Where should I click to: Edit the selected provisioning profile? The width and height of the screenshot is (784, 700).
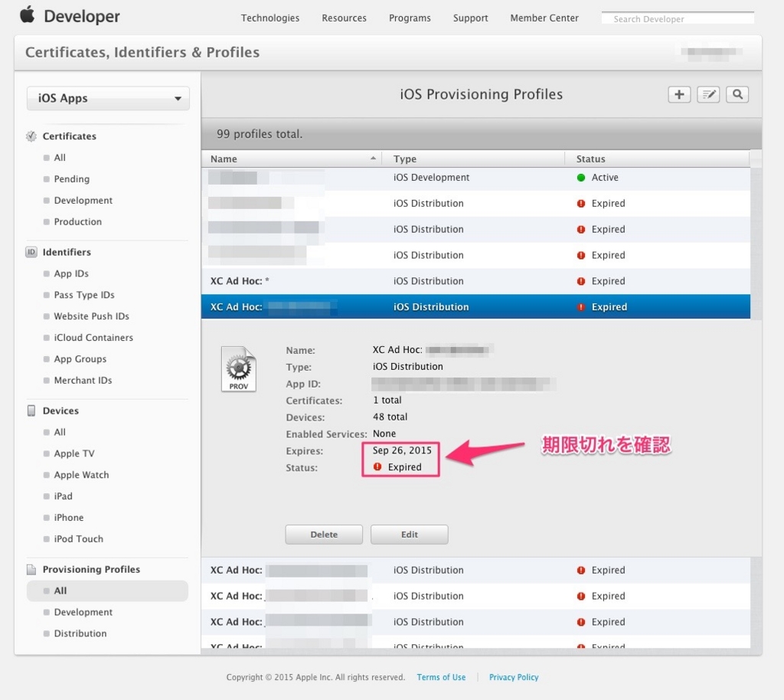click(409, 535)
